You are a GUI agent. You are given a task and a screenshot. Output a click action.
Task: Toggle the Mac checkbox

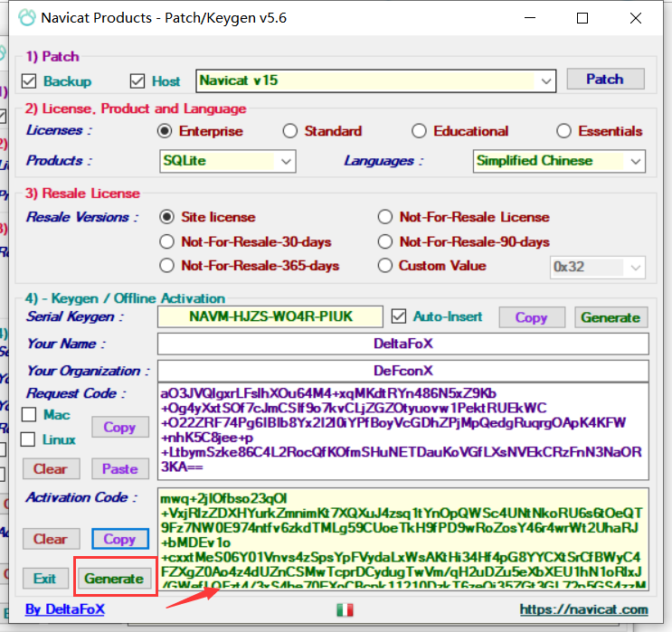pos(29,415)
